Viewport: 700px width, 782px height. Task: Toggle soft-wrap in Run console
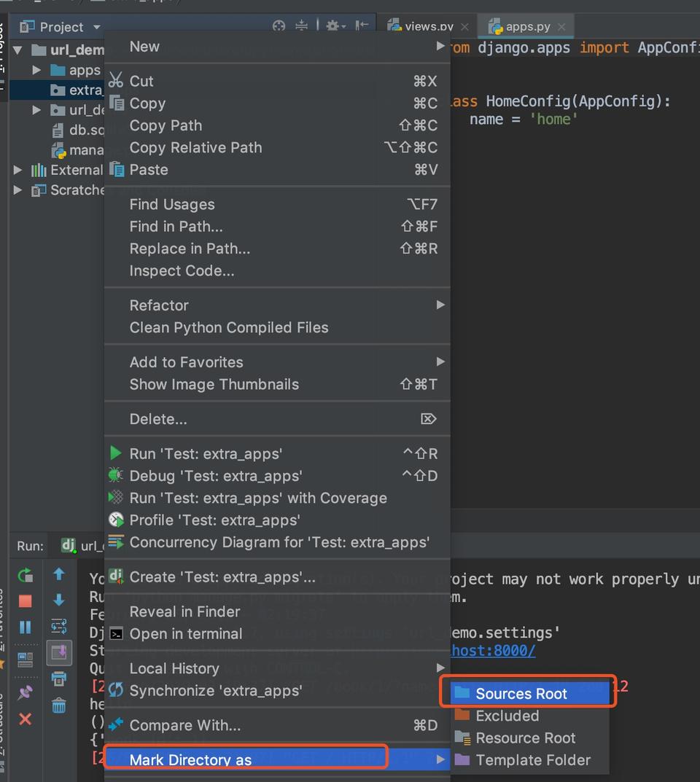(x=59, y=626)
